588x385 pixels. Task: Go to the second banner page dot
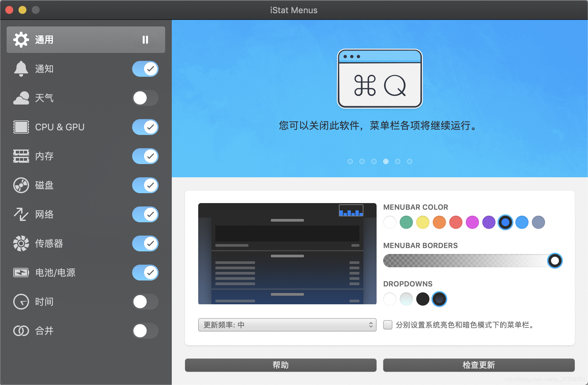click(x=362, y=161)
